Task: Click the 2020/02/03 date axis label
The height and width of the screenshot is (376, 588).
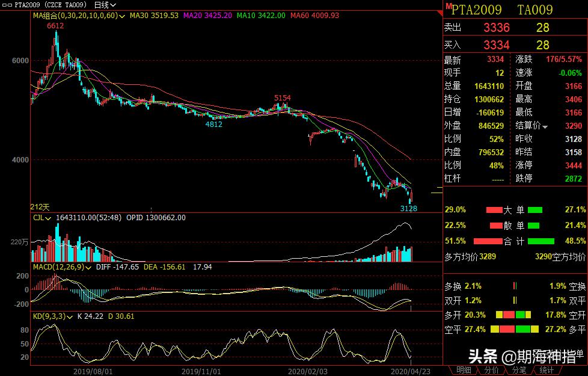Action: pos(307,372)
